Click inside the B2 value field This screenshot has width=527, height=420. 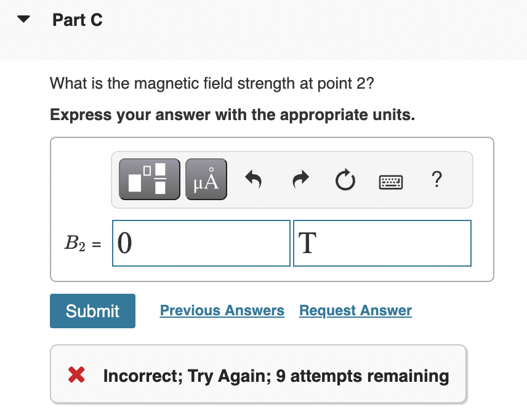tap(201, 243)
